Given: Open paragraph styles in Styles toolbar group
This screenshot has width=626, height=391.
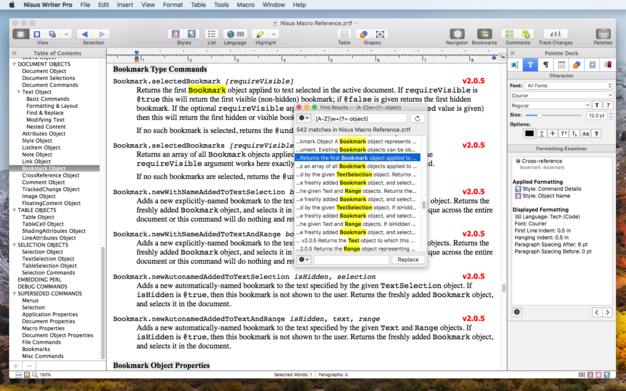Looking at the screenshot, I should 192,34.
